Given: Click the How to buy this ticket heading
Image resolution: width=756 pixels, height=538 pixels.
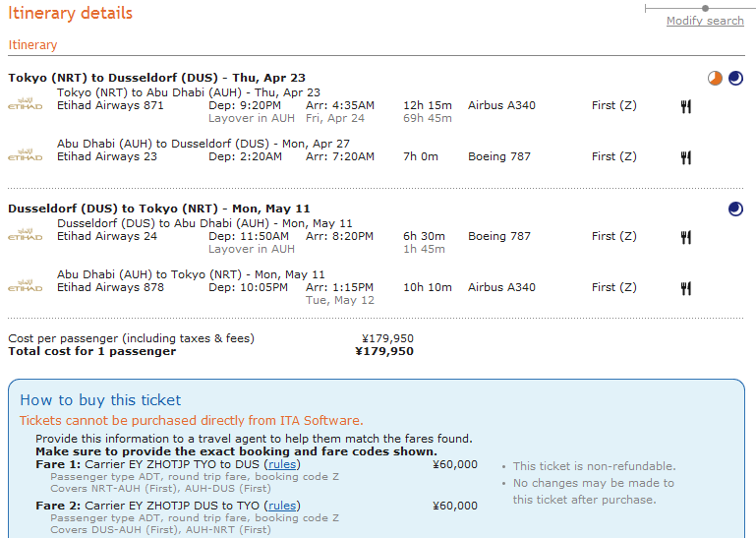Looking at the screenshot, I should (100, 400).
